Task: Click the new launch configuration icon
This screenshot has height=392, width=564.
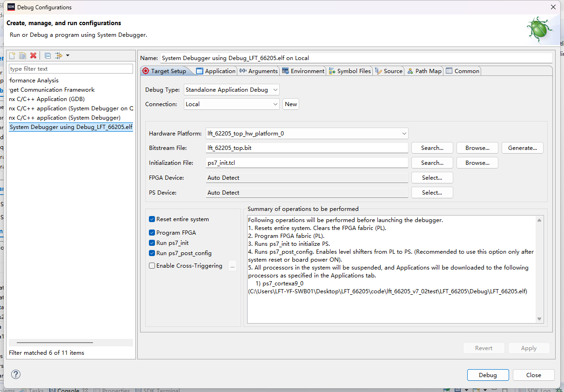Action: (12, 56)
